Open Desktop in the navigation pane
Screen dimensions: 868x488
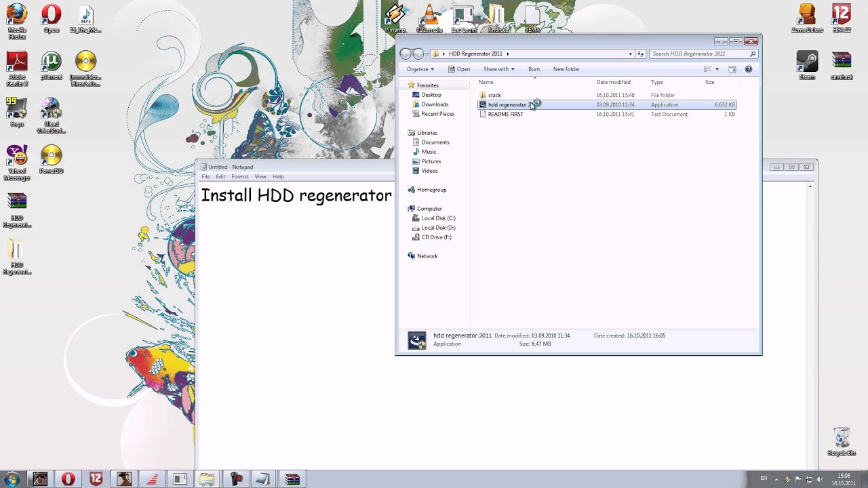pos(431,95)
